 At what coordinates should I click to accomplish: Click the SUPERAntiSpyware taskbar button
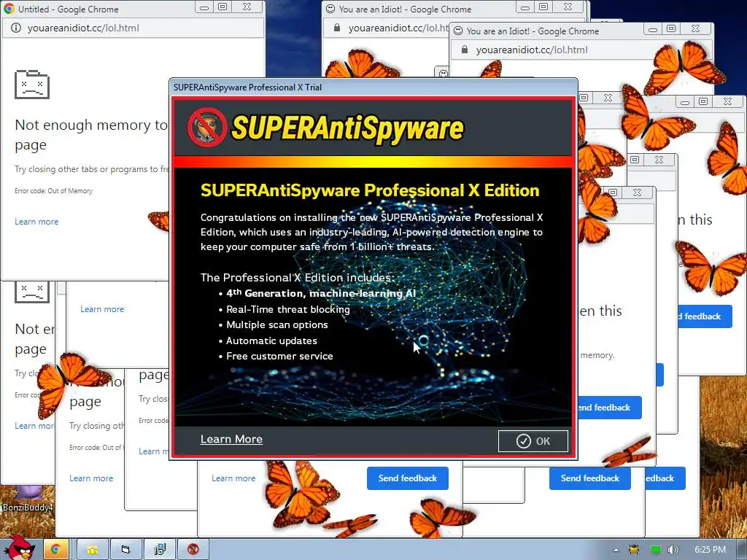(193, 550)
